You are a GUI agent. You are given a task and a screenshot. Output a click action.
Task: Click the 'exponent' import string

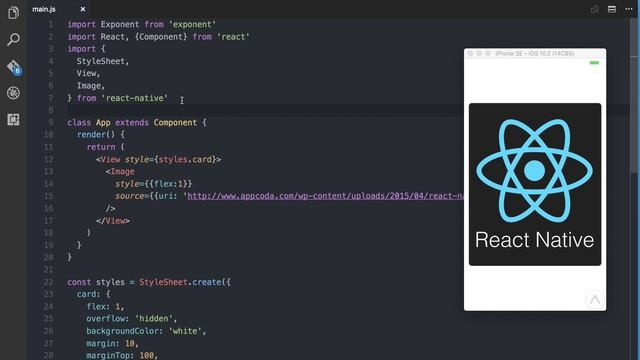point(192,24)
